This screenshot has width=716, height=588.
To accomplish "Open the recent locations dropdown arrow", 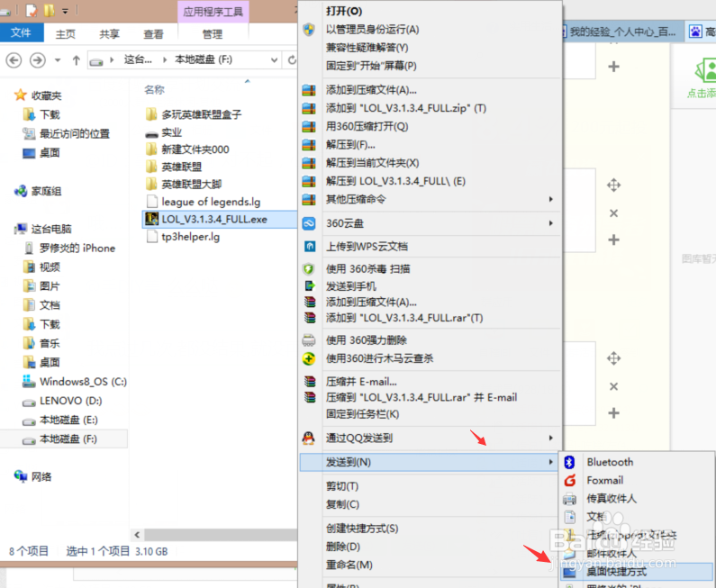I will (x=58, y=59).
